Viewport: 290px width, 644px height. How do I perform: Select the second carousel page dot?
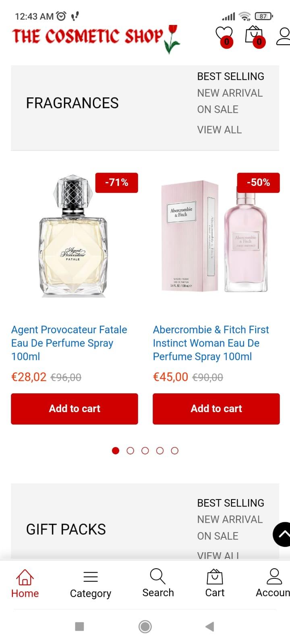[x=130, y=451]
